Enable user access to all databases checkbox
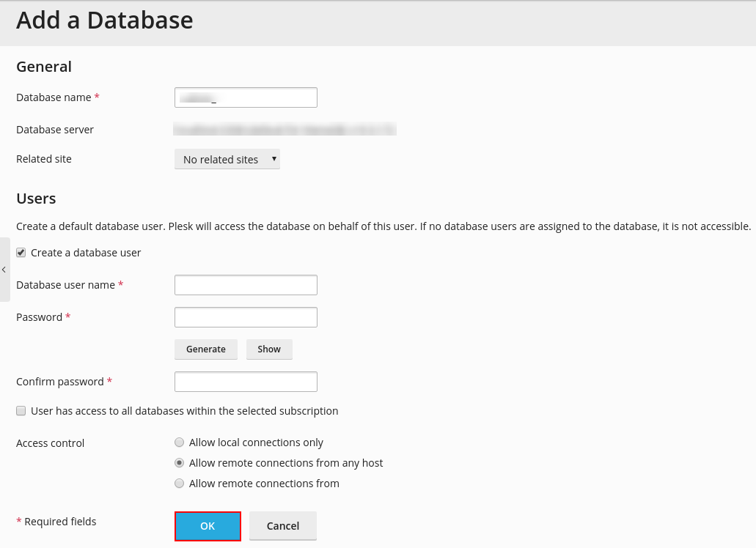Viewport: 756px width, 548px height. (21, 411)
